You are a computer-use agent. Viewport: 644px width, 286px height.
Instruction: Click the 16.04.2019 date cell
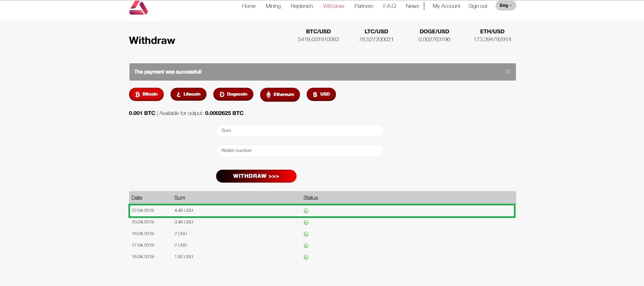pyautogui.click(x=143, y=257)
